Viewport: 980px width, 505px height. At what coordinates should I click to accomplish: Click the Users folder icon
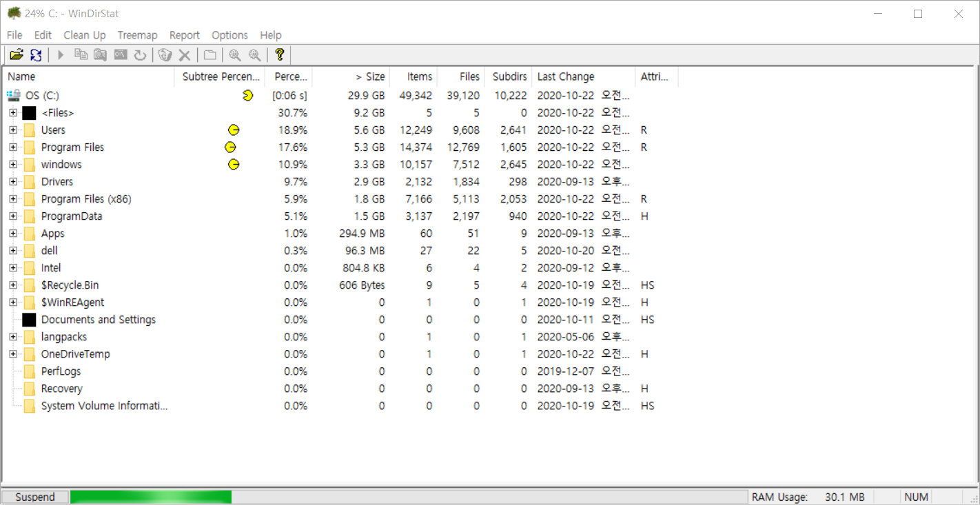pyautogui.click(x=29, y=130)
